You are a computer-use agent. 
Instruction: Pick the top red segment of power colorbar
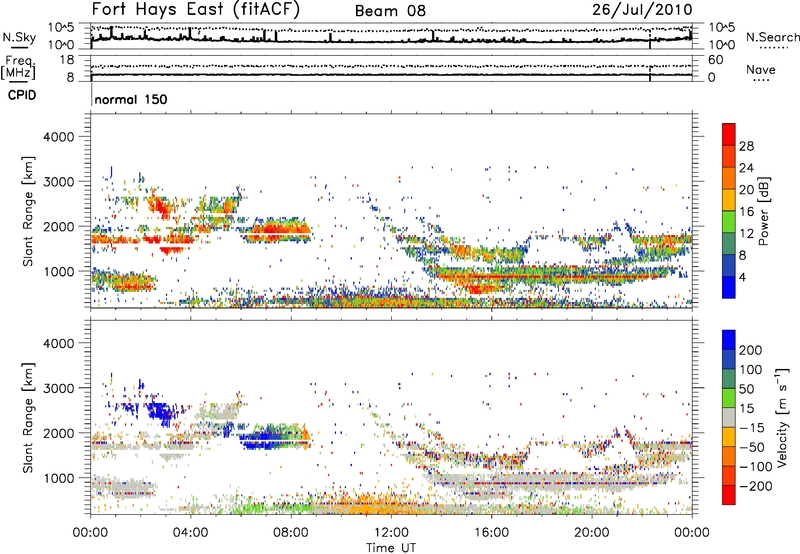729,134
